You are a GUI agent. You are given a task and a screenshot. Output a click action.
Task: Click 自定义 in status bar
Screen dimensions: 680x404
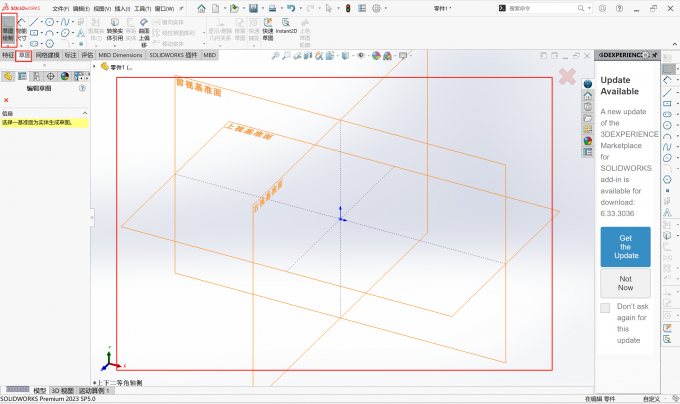click(651, 399)
